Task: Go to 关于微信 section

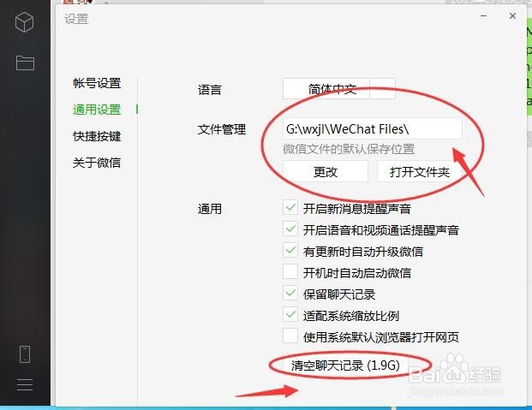Action: click(x=97, y=163)
